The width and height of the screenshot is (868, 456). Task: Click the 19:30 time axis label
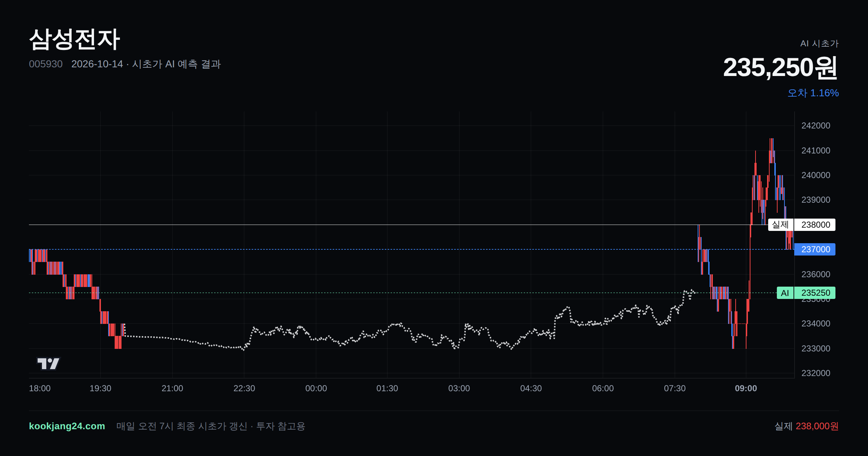point(101,388)
